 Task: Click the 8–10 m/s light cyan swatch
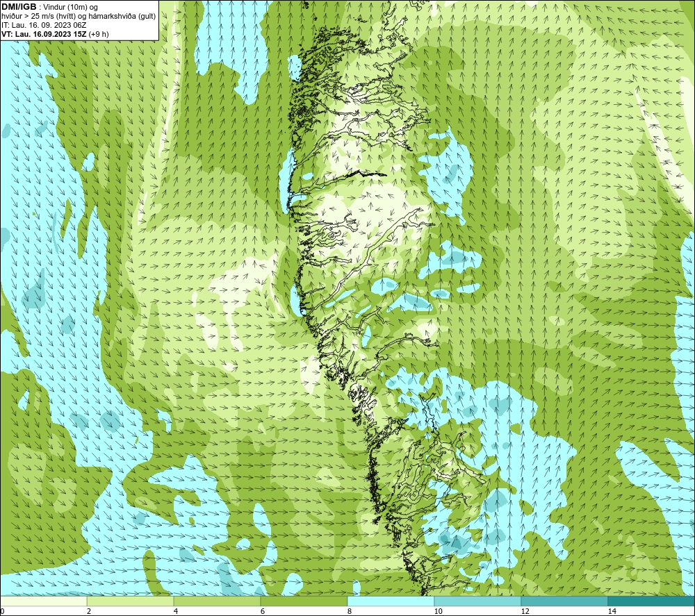pos(391,601)
